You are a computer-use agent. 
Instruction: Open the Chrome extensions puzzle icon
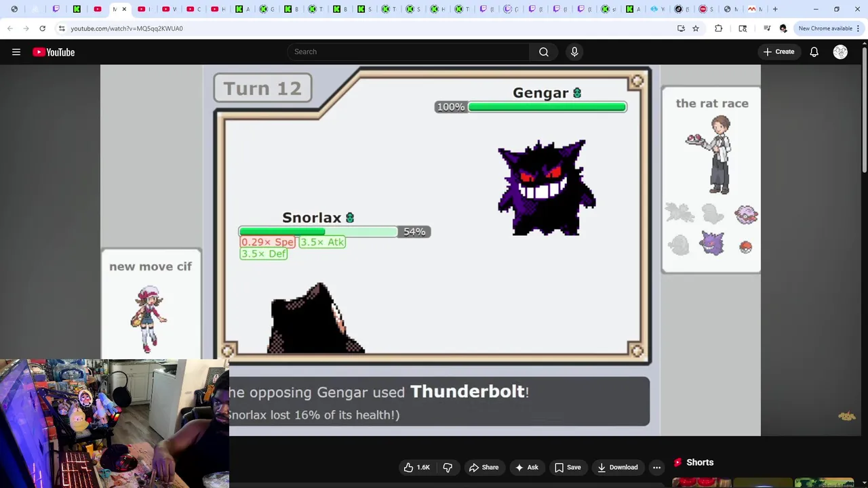point(719,28)
